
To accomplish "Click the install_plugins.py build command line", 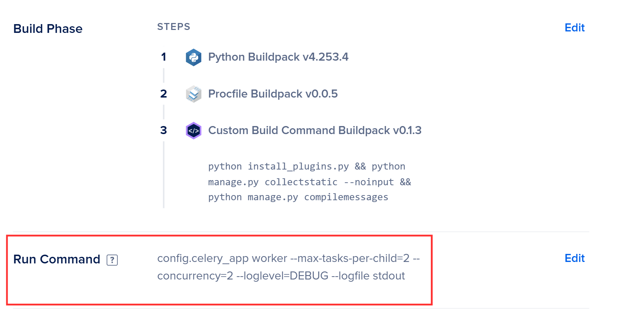I will coord(306,166).
